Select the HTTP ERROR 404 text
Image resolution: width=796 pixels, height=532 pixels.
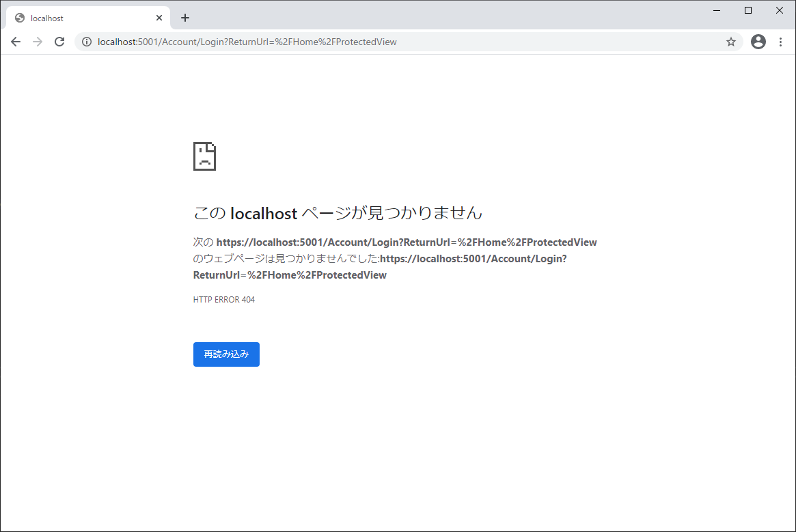click(x=223, y=299)
